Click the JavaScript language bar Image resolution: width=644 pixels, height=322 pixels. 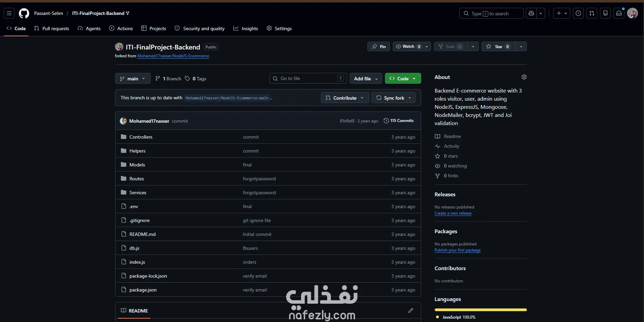[481, 310]
